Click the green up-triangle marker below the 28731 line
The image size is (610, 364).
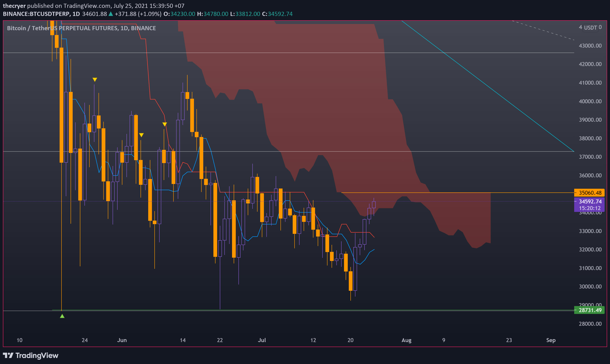tap(62, 316)
